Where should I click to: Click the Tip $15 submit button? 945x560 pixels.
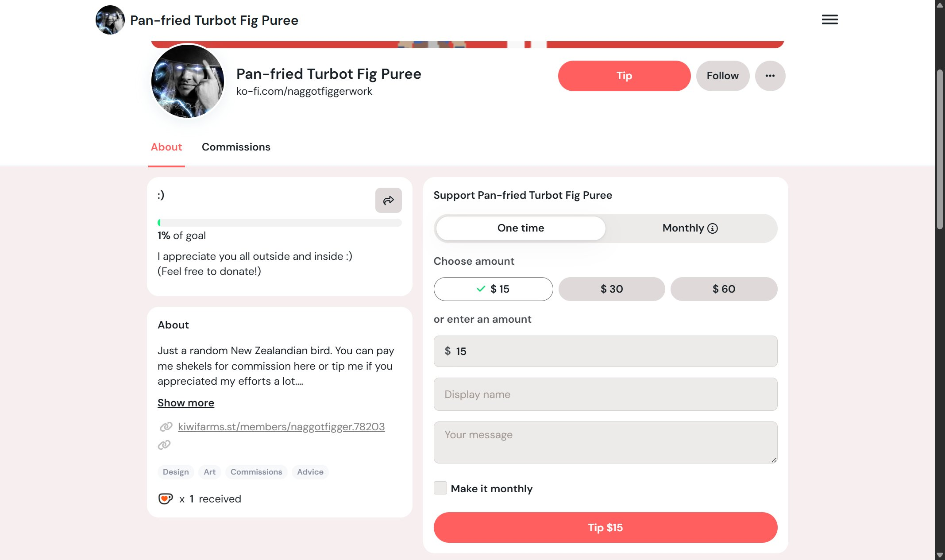605,527
